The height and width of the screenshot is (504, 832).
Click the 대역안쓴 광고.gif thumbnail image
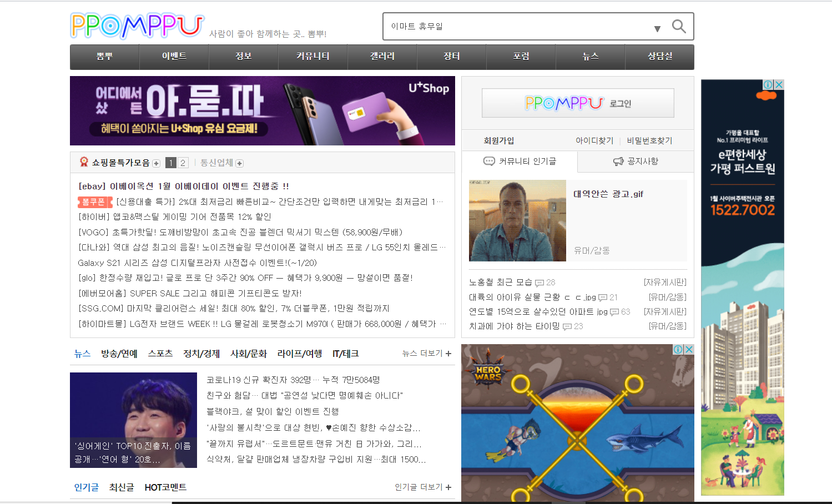[517, 220]
